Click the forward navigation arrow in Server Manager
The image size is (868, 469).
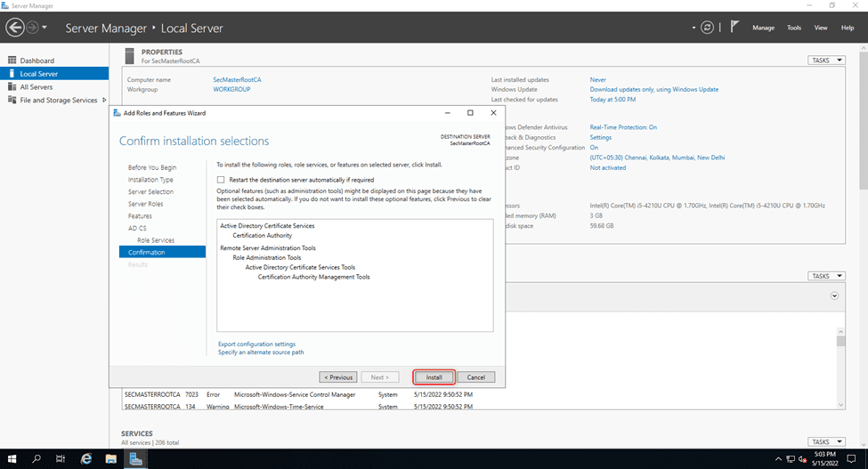33,27
